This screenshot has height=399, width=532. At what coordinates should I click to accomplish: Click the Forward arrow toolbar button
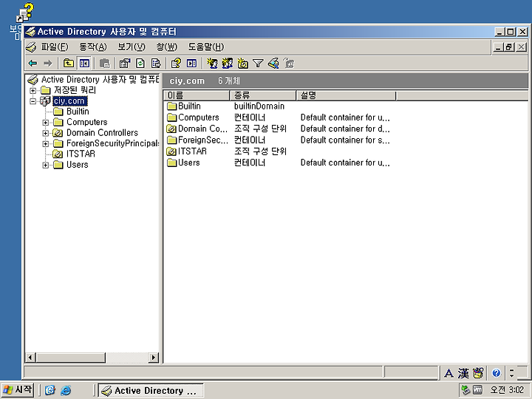(48, 63)
